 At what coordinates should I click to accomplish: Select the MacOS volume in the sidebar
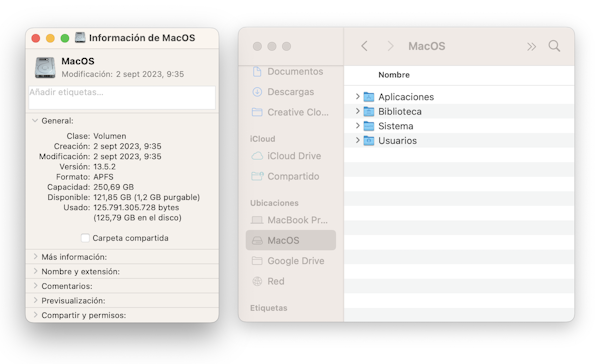tap(291, 240)
